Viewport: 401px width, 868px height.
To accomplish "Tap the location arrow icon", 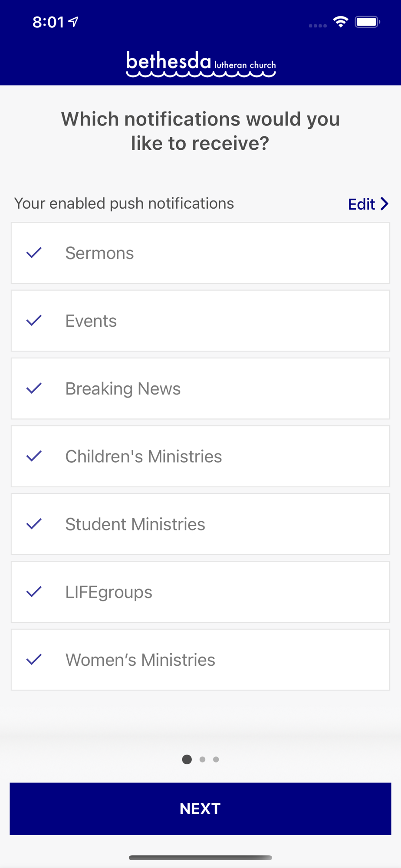I will 74,21.
